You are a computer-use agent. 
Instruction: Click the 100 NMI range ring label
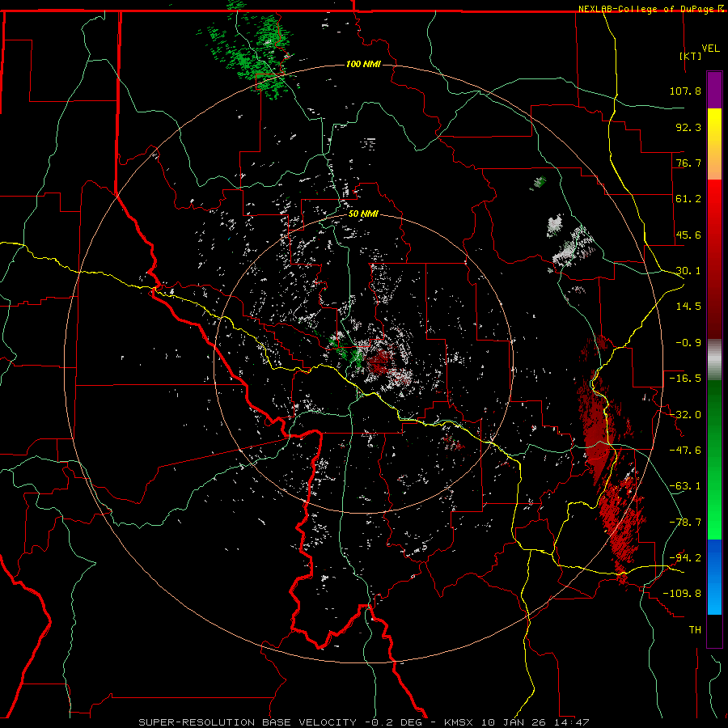click(363, 64)
